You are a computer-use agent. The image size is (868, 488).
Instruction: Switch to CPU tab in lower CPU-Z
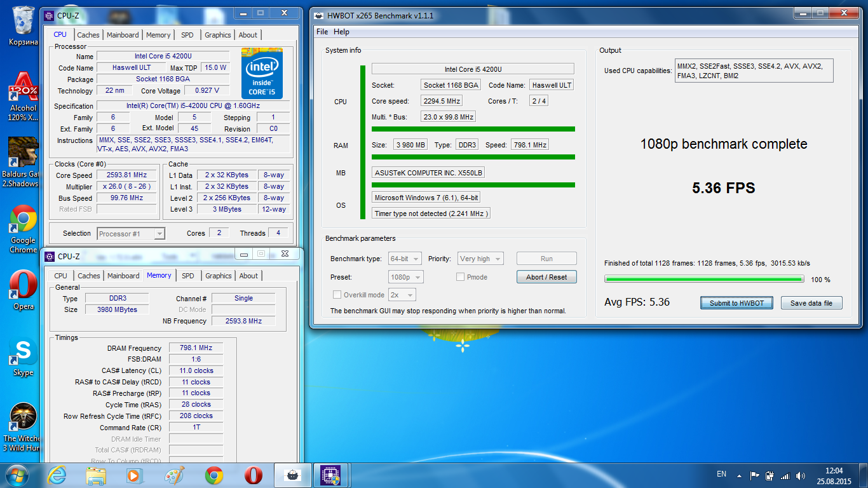click(x=61, y=276)
